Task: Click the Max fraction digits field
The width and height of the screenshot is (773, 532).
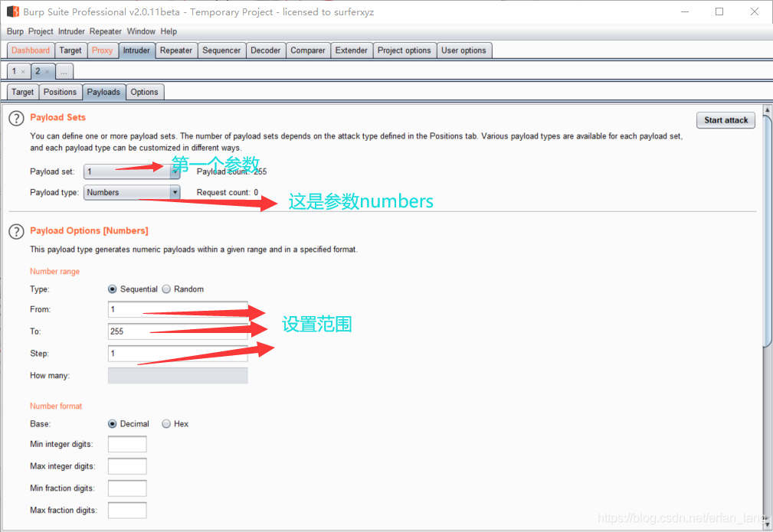Action: point(127,511)
